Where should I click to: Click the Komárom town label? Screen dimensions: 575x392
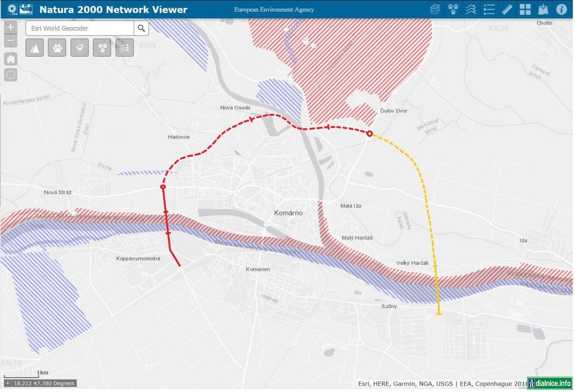click(x=258, y=269)
